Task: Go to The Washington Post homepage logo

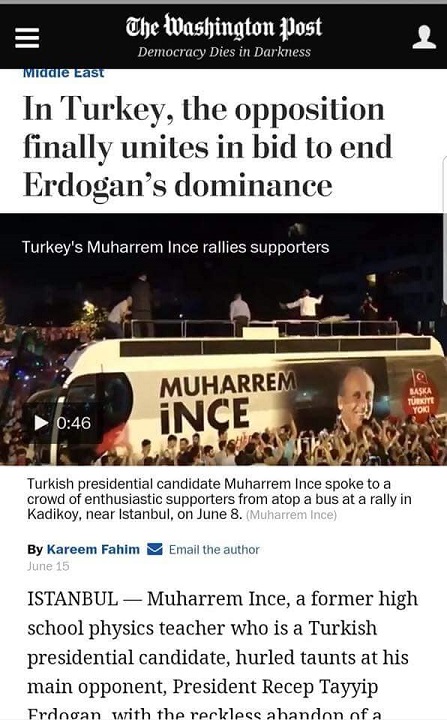Action: [x=224, y=27]
